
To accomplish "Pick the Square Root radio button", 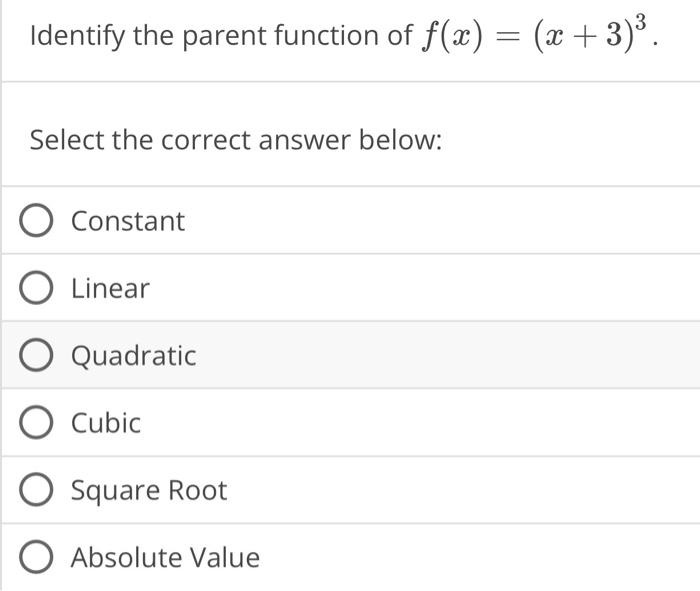I will click(x=36, y=490).
